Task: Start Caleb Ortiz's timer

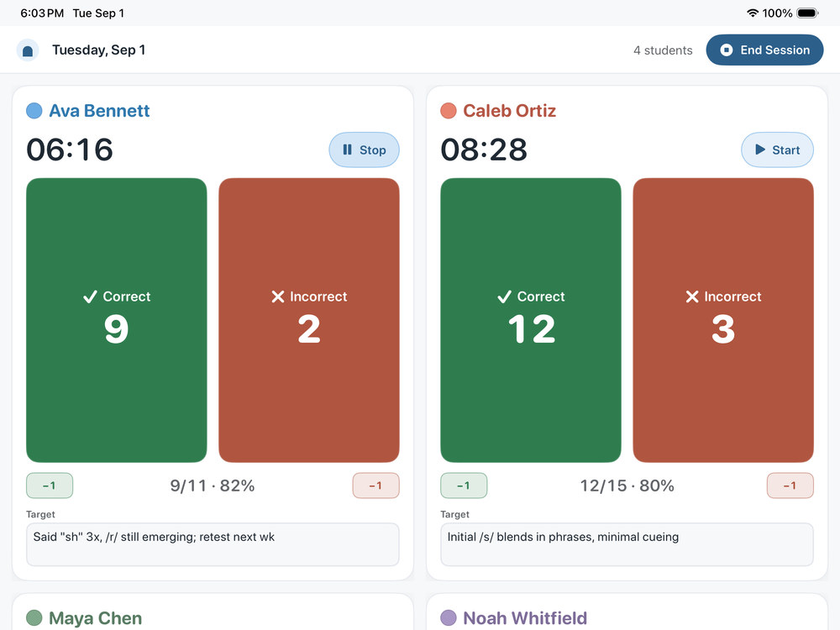Action: [x=777, y=150]
